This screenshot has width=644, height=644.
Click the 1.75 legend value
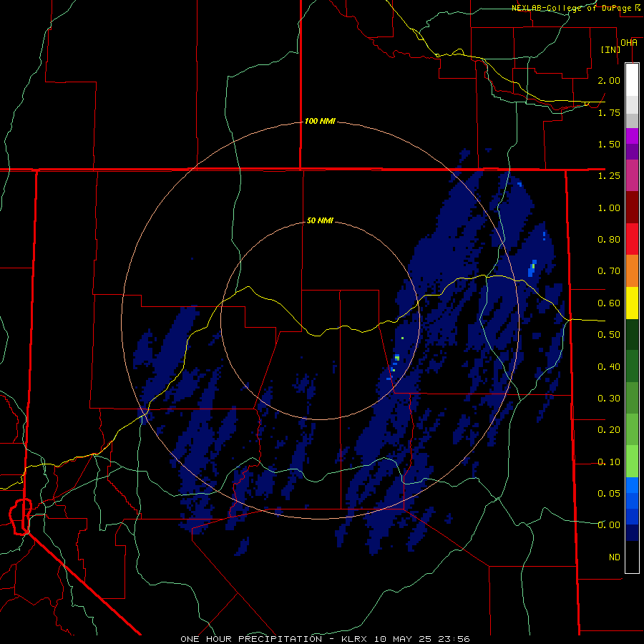coord(609,112)
